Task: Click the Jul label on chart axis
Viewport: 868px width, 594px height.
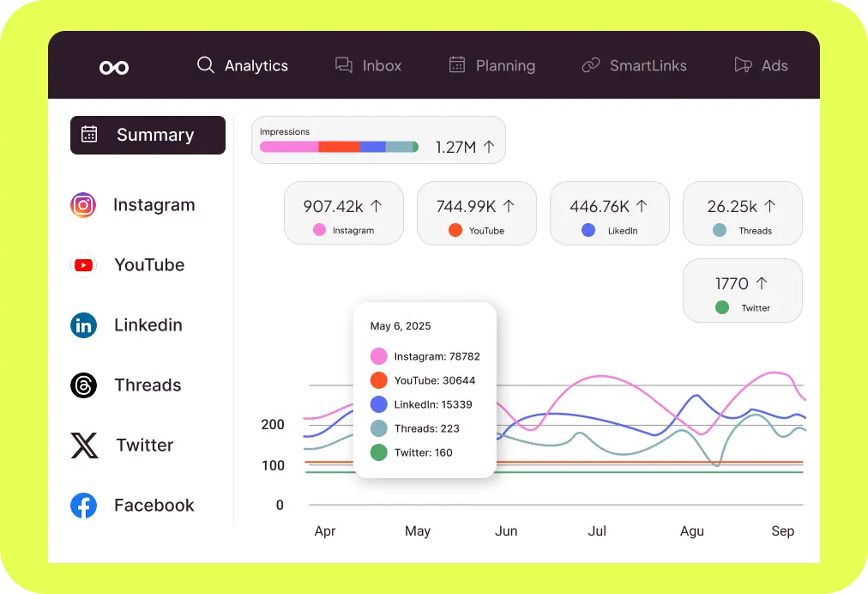Action: click(597, 531)
